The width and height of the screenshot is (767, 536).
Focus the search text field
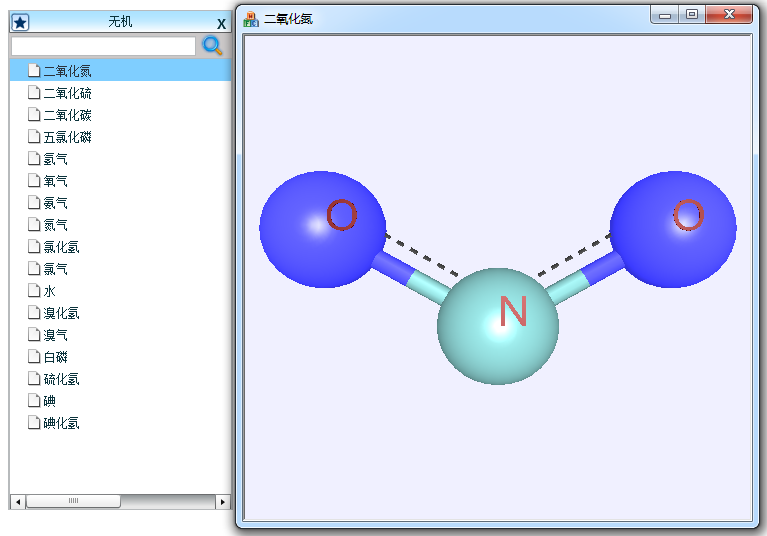[103, 46]
